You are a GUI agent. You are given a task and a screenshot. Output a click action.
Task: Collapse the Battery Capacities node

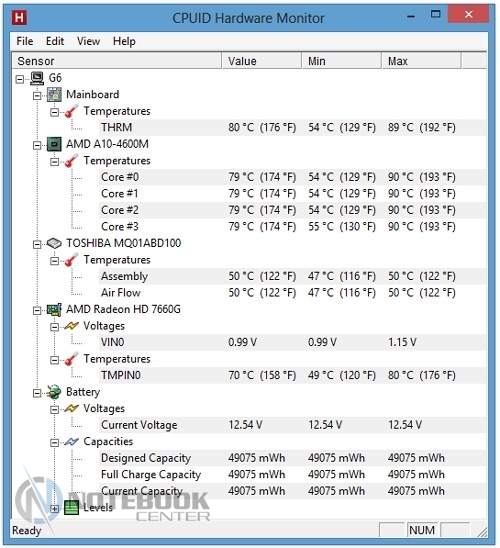55,443
